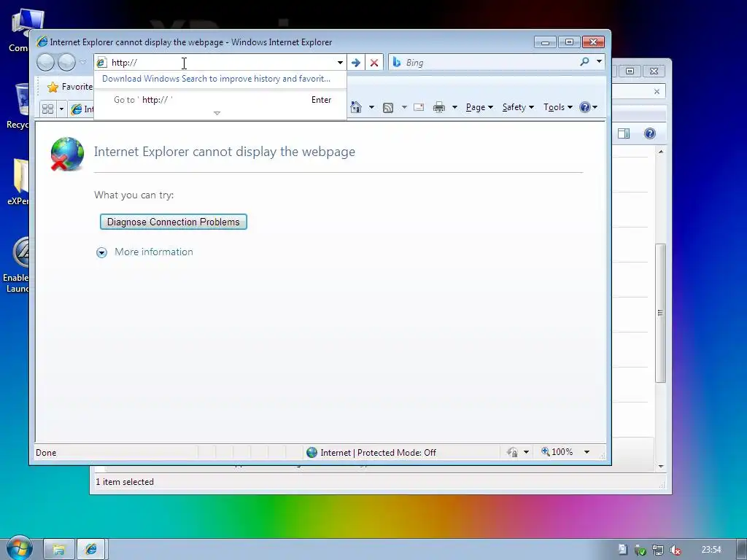Select the Internet Explorer page tab
Viewport: 747px width, 560px height.
tap(82, 109)
